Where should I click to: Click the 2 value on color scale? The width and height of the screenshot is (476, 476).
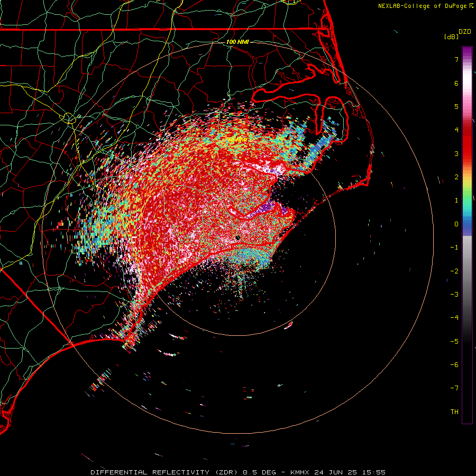pos(456,177)
